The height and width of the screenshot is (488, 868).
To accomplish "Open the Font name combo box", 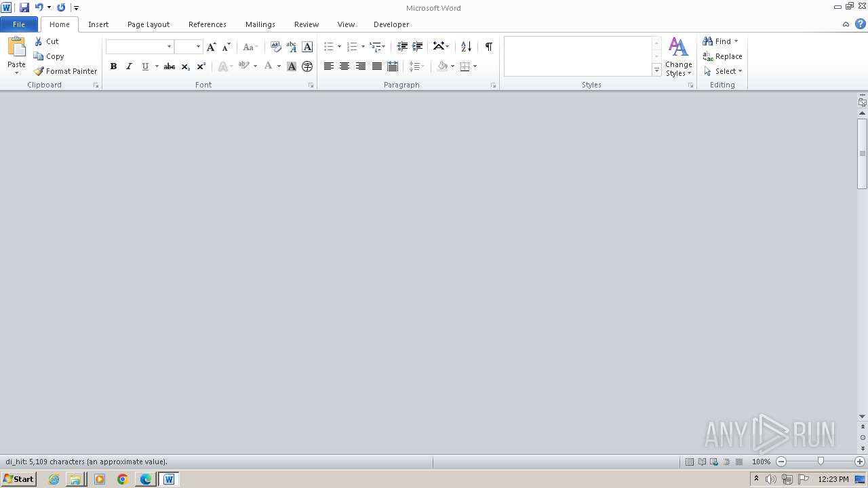I will pyautogui.click(x=140, y=47).
